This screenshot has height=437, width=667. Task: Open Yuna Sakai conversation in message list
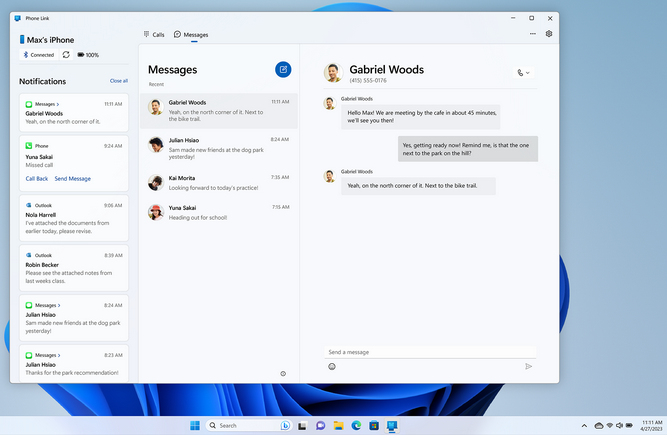point(219,212)
